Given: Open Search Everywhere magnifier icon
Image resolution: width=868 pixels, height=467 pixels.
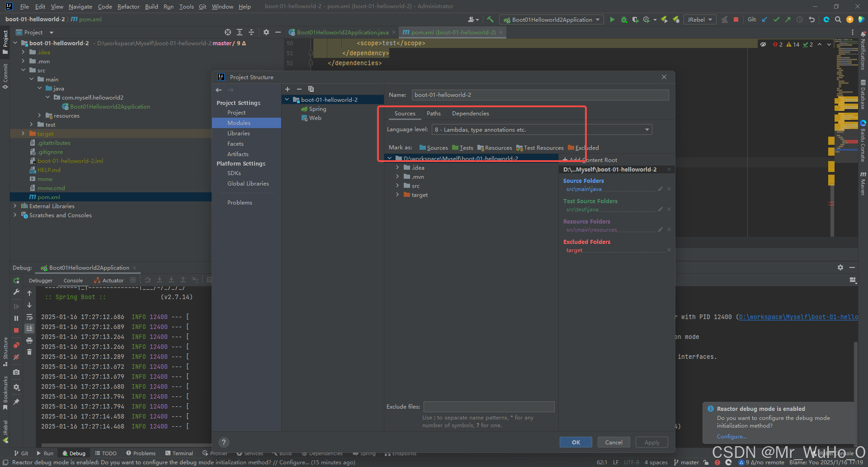Looking at the screenshot, I should [x=838, y=19].
